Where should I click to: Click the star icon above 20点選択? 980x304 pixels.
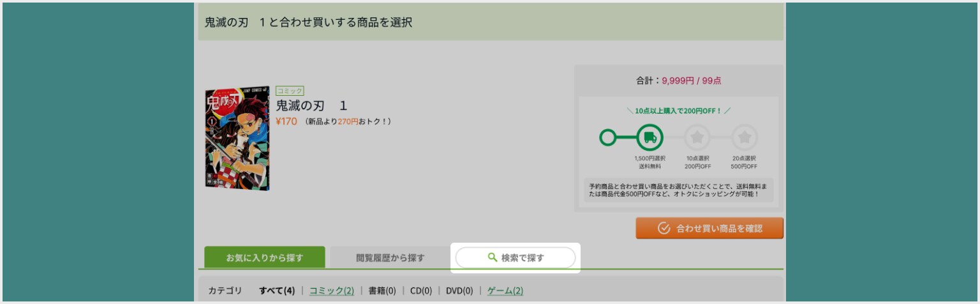click(744, 137)
